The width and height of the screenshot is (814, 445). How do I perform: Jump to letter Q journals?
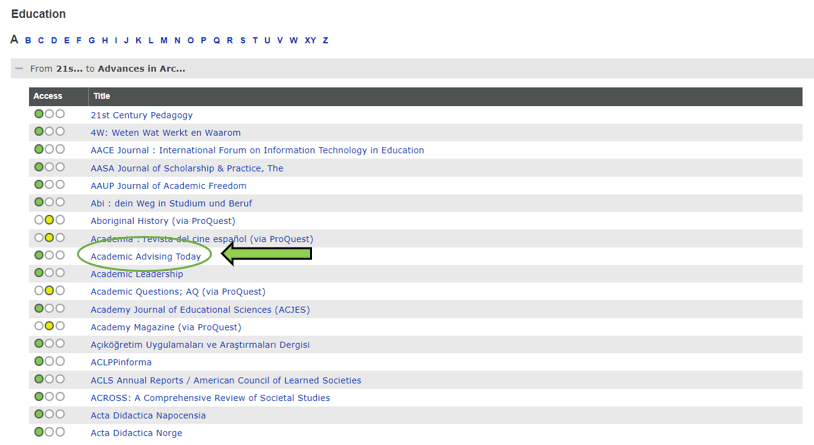click(x=216, y=41)
